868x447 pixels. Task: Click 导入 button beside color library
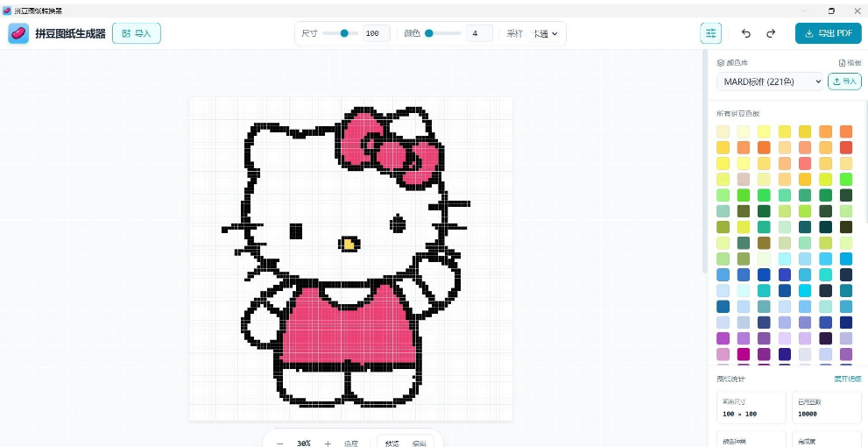[844, 82]
